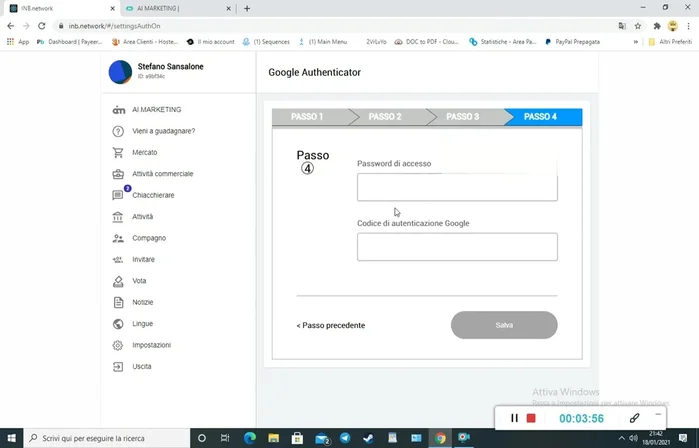Select the Lingue globe icon
699x448 pixels.
(119, 324)
